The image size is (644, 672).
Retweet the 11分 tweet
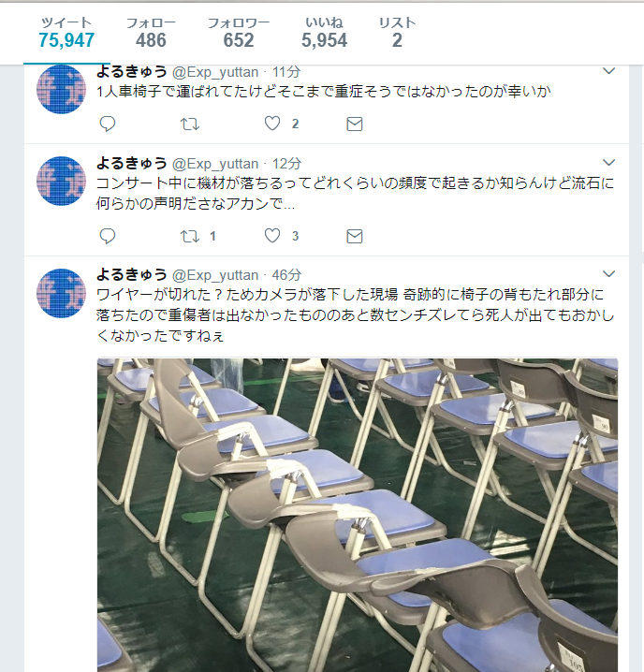[189, 124]
